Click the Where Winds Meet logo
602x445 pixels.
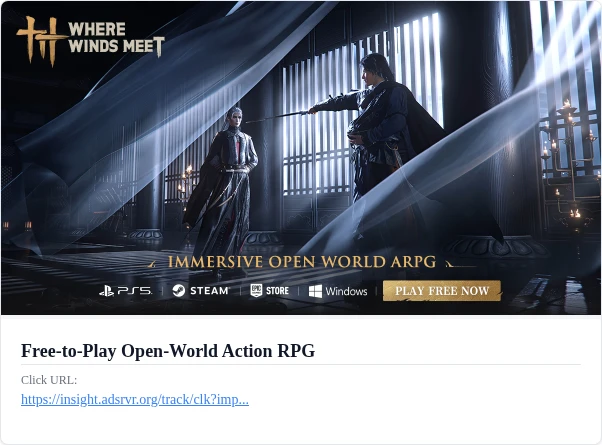point(91,41)
